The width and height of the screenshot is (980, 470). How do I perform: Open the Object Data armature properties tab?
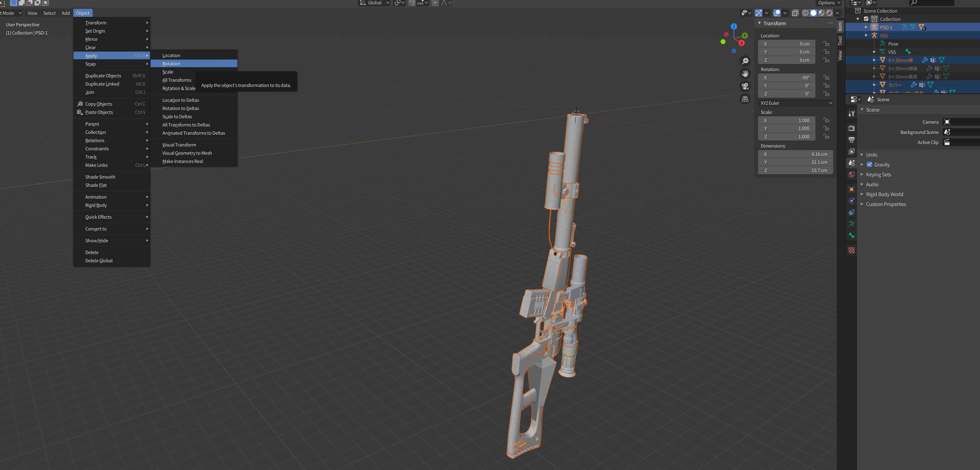851,224
